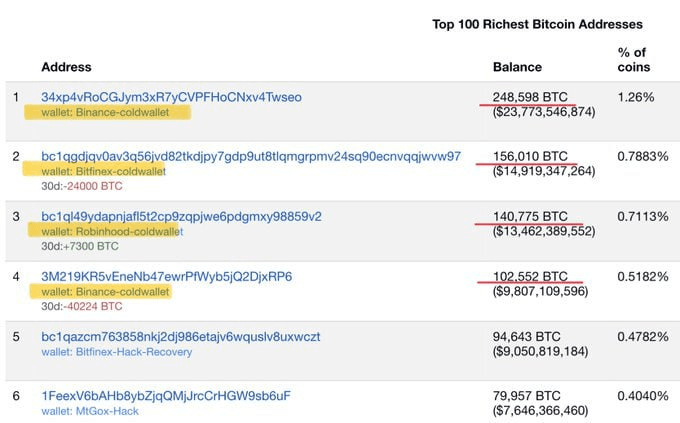
Task: Click the % of coins column header
Action: [634, 60]
